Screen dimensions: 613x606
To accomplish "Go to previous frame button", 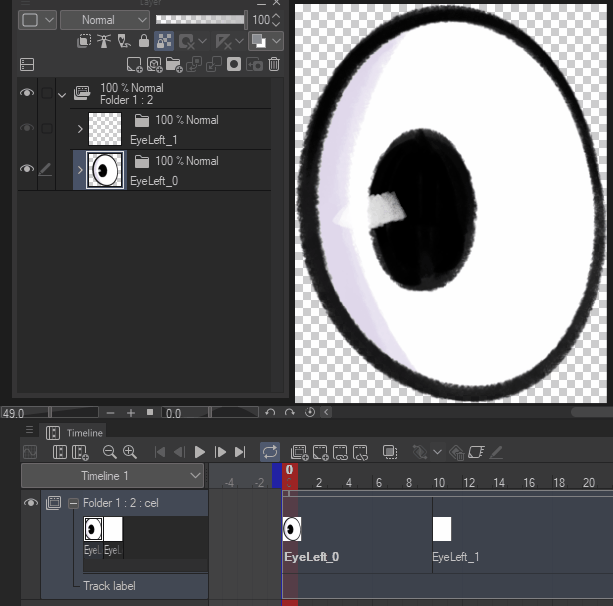I will (179, 452).
